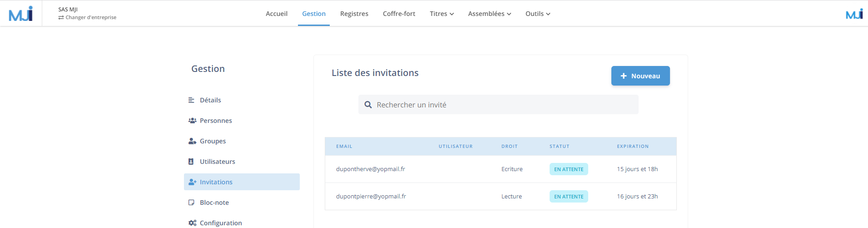
Task: Click the 16 jours et 23h expiration
Action: (x=637, y=197)
